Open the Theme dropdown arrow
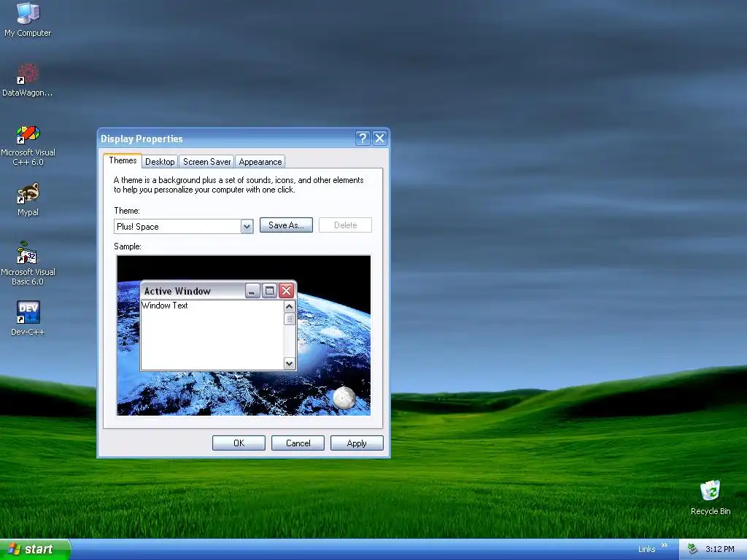 coord(247,227)
